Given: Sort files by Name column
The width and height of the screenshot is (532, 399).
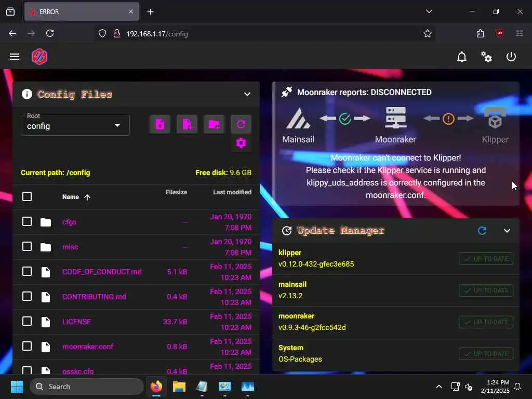Looking at the screenshot, I should pyautogui.click(x=76, y=197).
